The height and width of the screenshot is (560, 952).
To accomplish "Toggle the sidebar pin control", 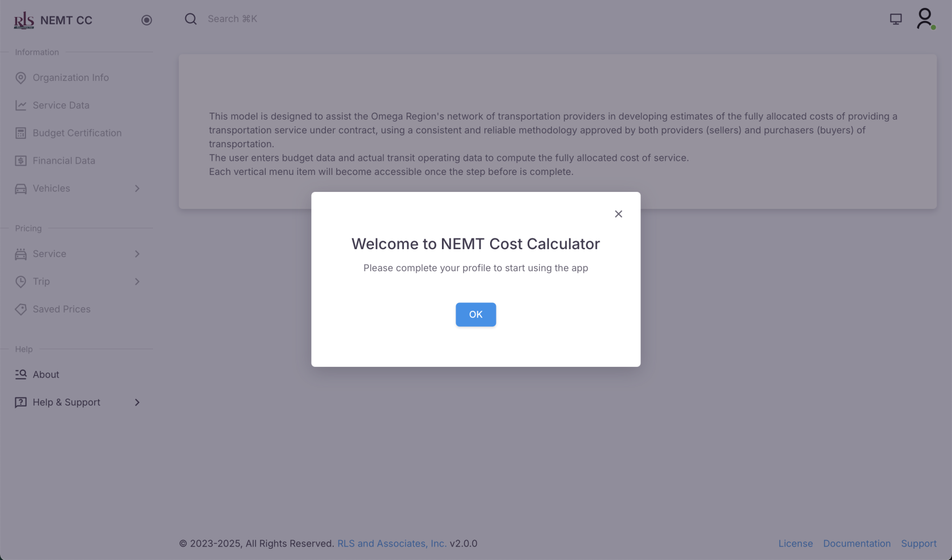I will [147, 20].
